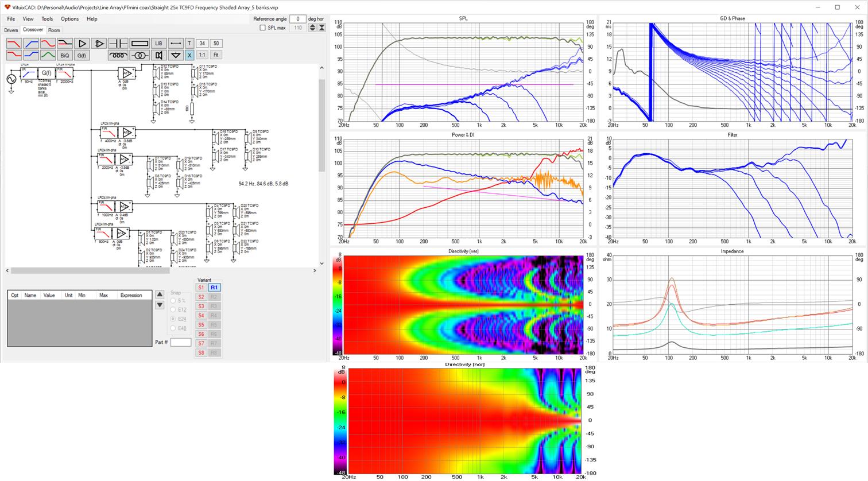Add a transformer component
Viewport: 868px width, 481px height.
click(139, 55)
